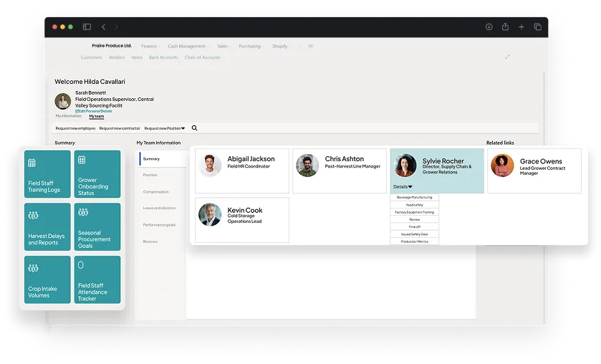Open a new tab with plus icon

(521, 27)
